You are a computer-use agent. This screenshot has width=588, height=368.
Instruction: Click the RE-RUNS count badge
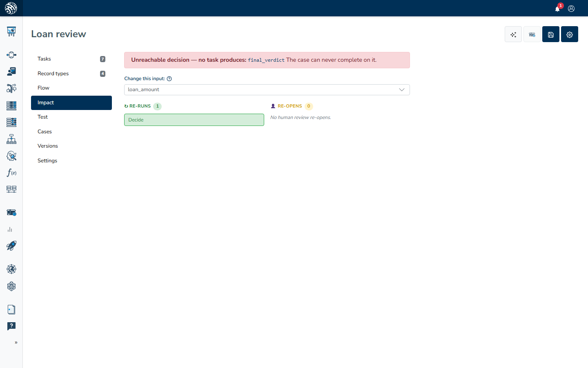coord(158,106)
